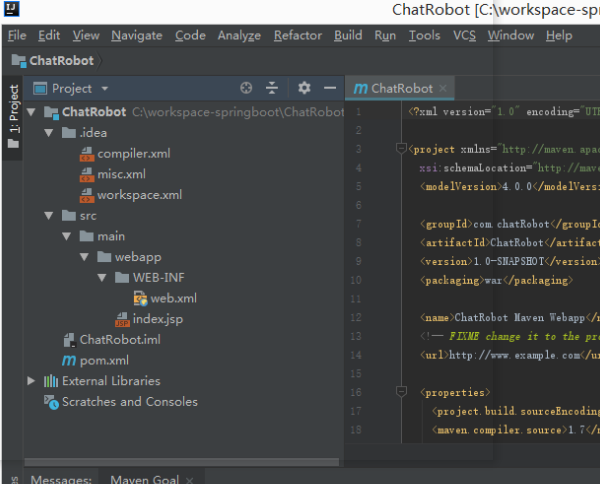This screenshot has height=484, width=600.
Task: Select pom.xml in the project tree
Action: [x=104, y=360]
